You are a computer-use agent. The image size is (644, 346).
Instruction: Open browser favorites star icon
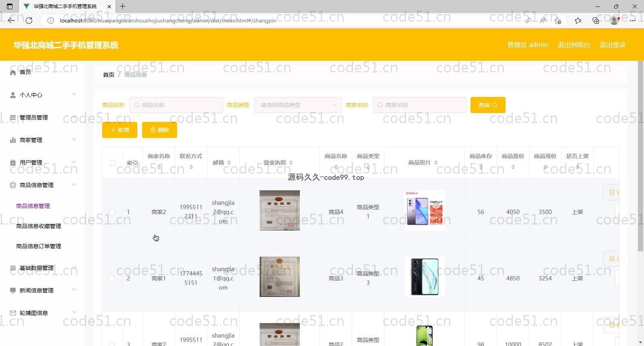pyautogui.click(x=578, y=21)
